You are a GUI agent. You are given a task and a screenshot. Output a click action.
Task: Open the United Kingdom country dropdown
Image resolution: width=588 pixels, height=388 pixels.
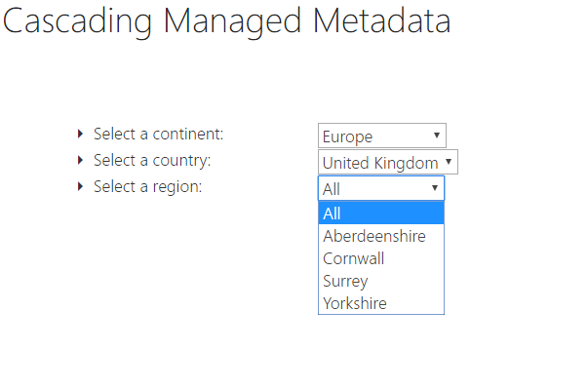coord(388,162)
